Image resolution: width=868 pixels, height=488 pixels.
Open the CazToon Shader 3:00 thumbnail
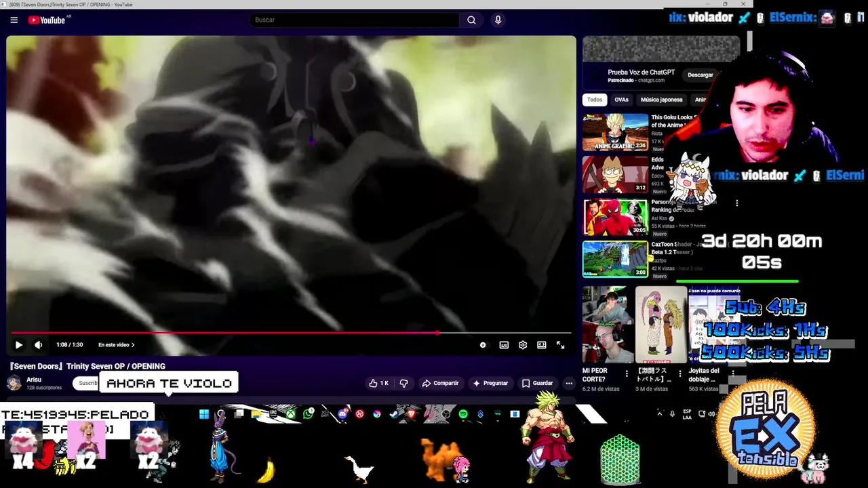pos(615,259)
